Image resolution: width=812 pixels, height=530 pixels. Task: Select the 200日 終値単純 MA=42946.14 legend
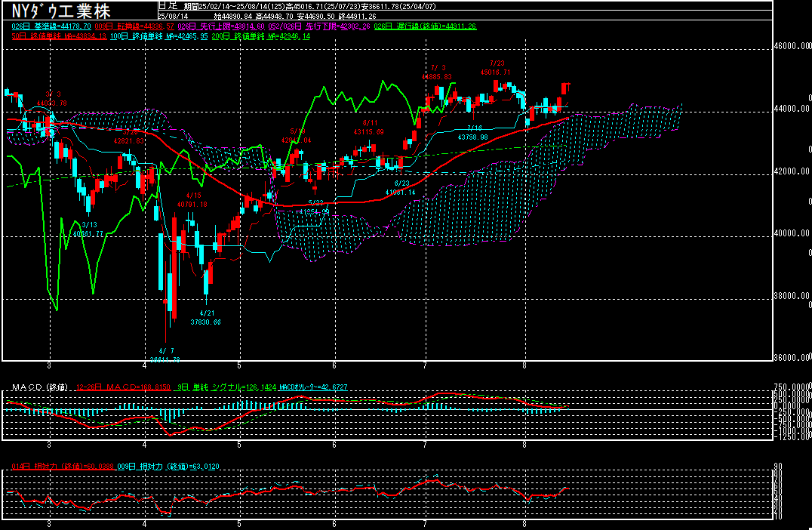coord(260,36)
